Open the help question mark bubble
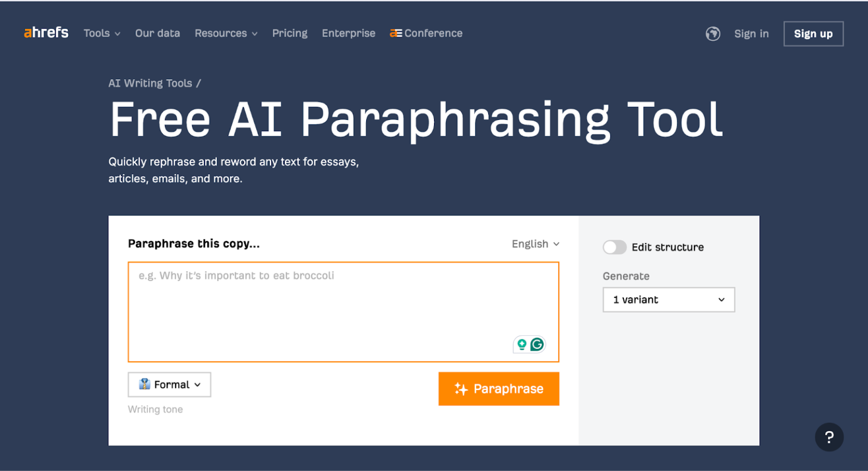868x471 pixels. click(x=829, y=437)
